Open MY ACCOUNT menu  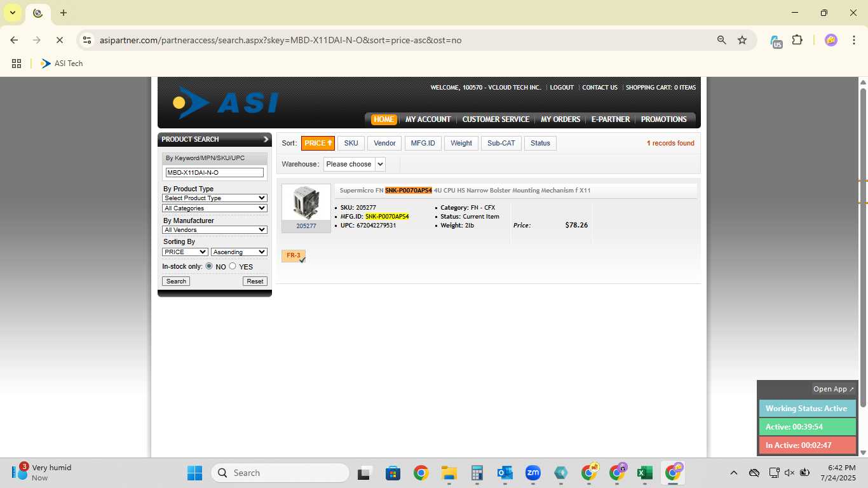point(428,119)
